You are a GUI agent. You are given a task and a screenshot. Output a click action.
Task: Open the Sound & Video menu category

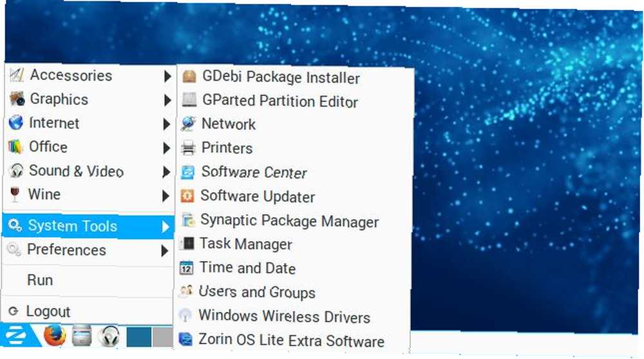pyautogui.click(x=89, y=171)
